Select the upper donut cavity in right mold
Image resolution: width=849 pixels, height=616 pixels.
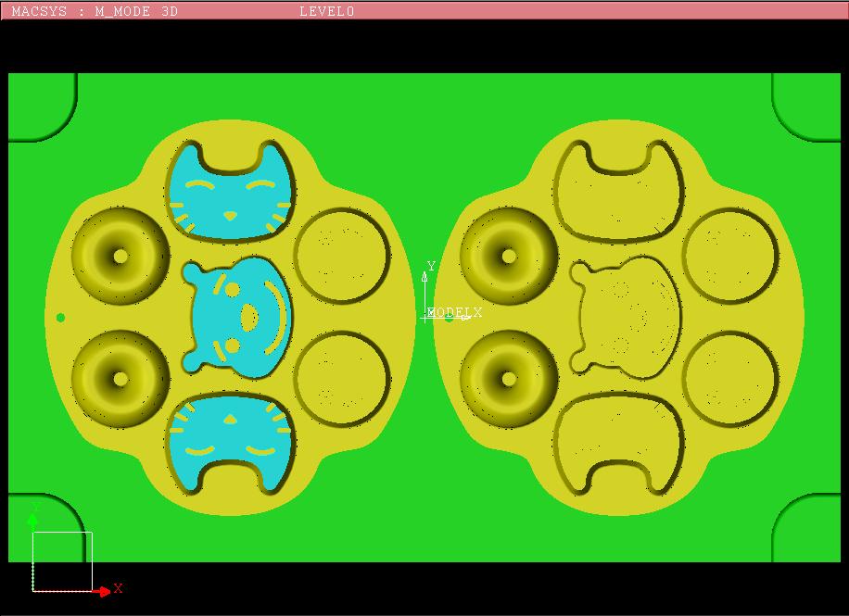tap(509, 256)
